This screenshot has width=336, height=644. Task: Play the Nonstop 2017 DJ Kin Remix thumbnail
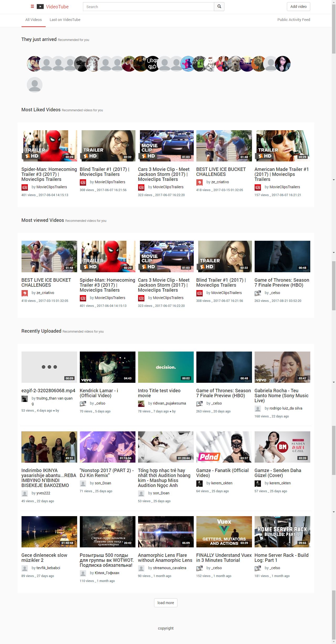108,447
